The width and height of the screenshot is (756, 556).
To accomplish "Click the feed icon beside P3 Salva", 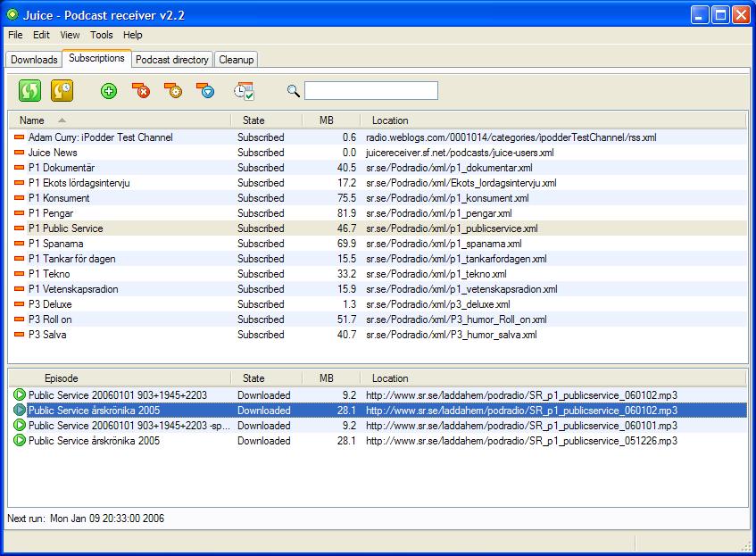I will 20,335.
